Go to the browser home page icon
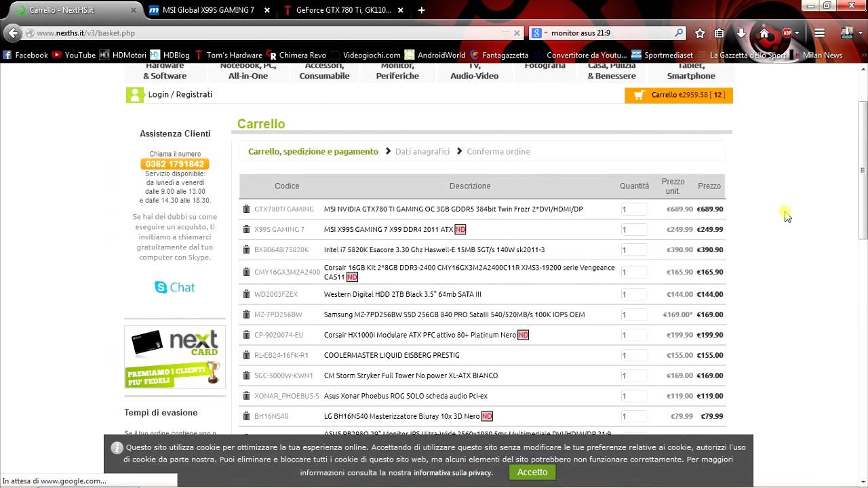Image resolution: width=868 pixels, height=488 pixels. [x=764, y=33]
